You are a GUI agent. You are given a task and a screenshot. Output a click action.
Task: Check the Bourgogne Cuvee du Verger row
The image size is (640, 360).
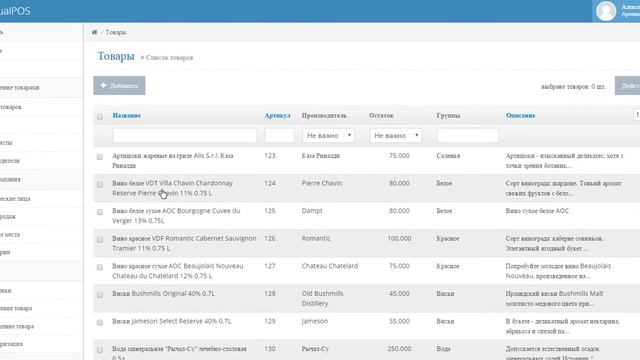tap(100, 212)
